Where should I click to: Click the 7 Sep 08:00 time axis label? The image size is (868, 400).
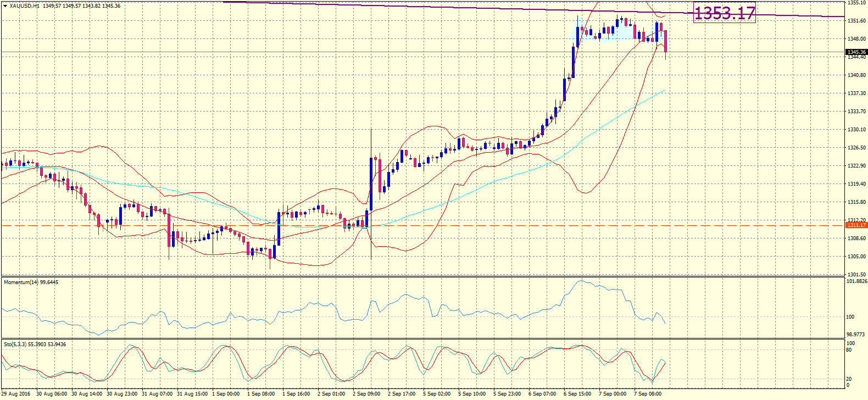647,394
